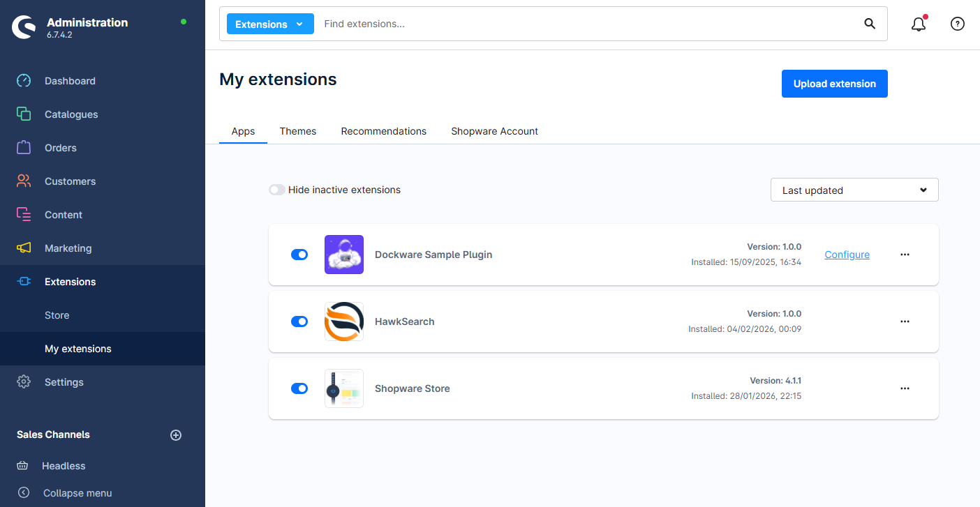Click Installed: 15/09/2025, 16:34 text

(746, 262)
